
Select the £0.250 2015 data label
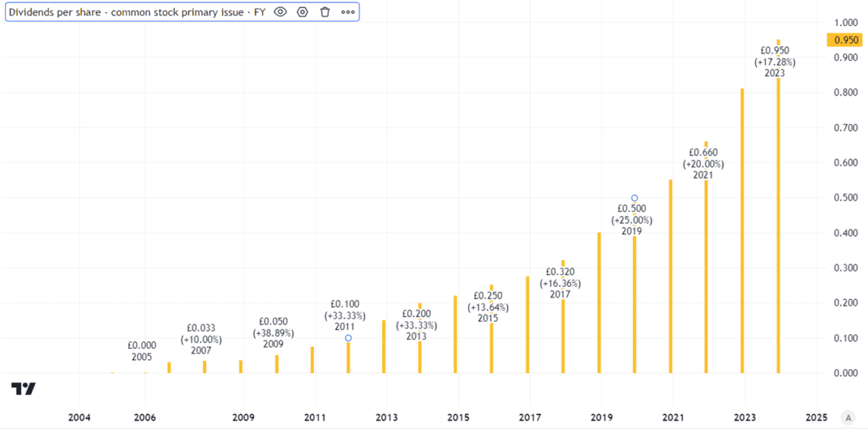point(488,307)
